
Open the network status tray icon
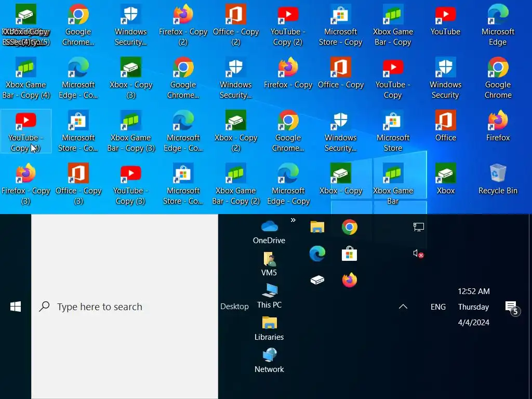[418, 227]
